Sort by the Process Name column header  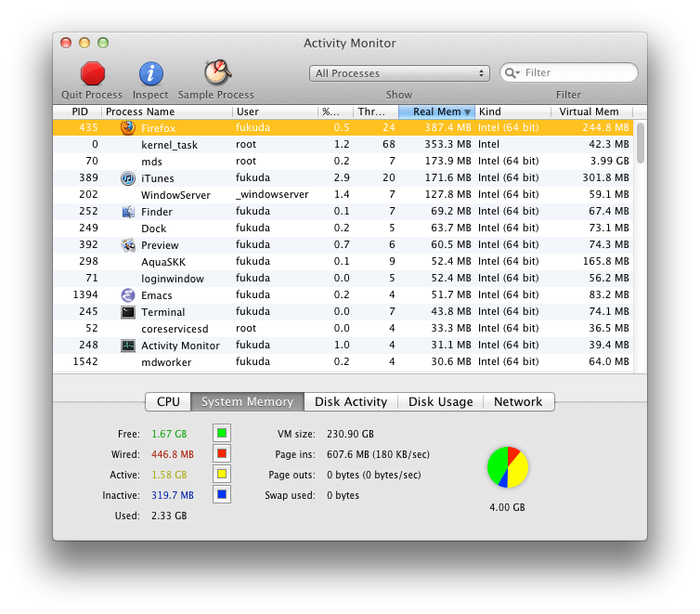[x=167, y=111]
